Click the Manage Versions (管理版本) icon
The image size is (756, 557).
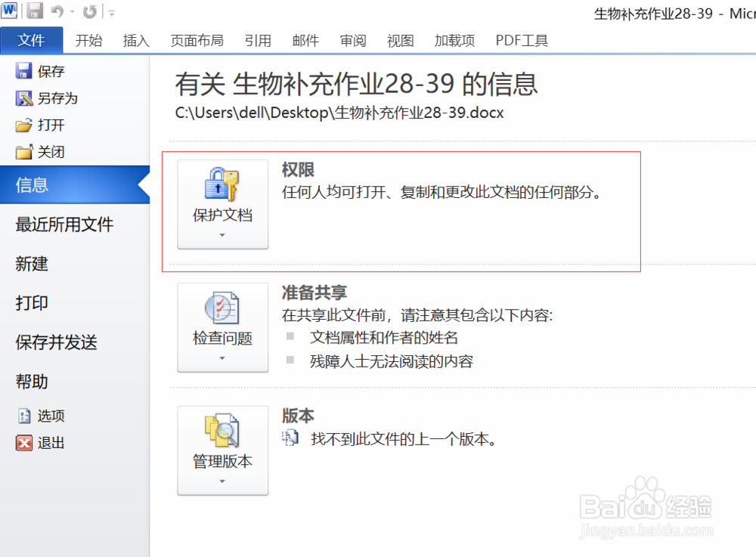click(x=222, y=431)
